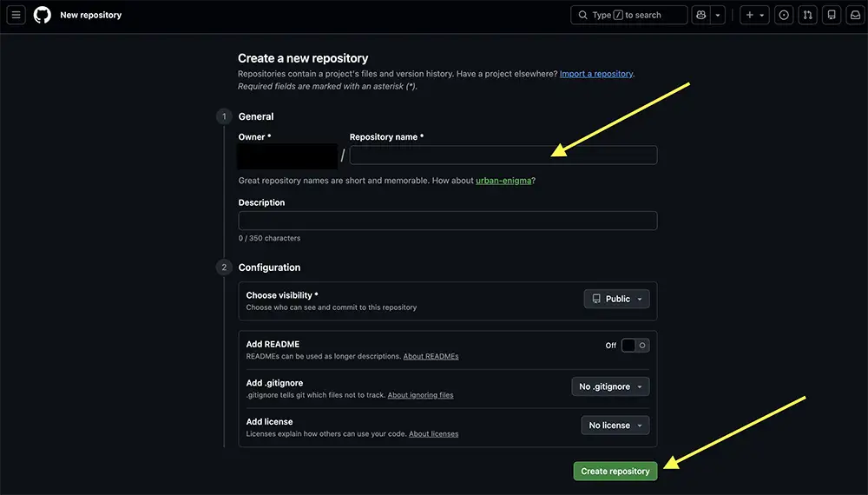Click the GitHub logo
868x495 pixels.
pyautogui.click(x=43, y=15)
